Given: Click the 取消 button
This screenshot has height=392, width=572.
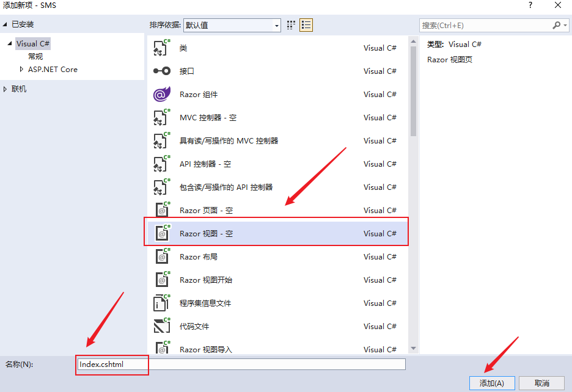Looking at the screenshot, I should [x=541, y=383].
